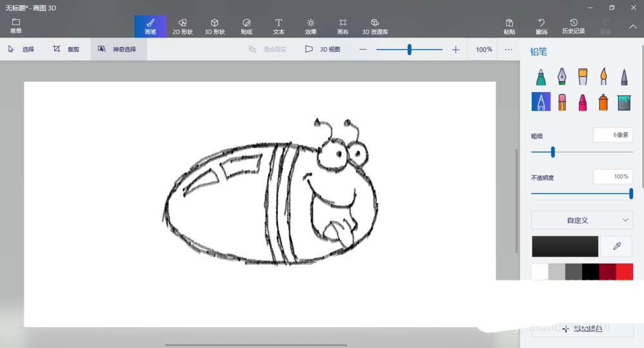The width and height of the screenshot is (644, 348).
Task: Open the 画布 canvas tab
Action: coord(343,26)
